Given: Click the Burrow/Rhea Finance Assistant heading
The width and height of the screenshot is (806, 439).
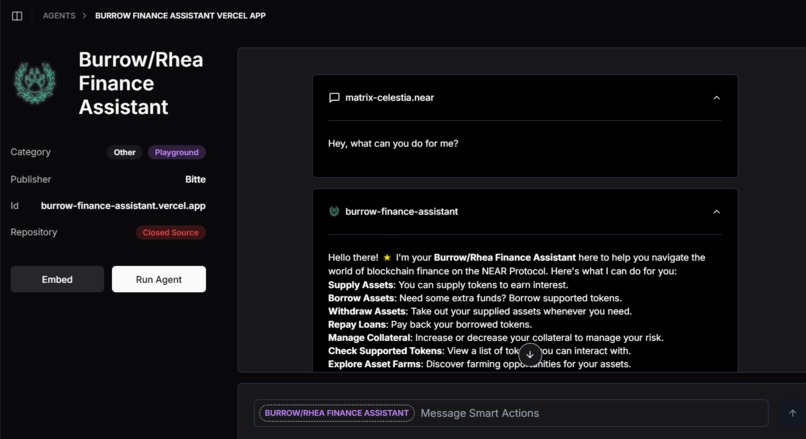Looking at the screenshot, I should 141,83.
